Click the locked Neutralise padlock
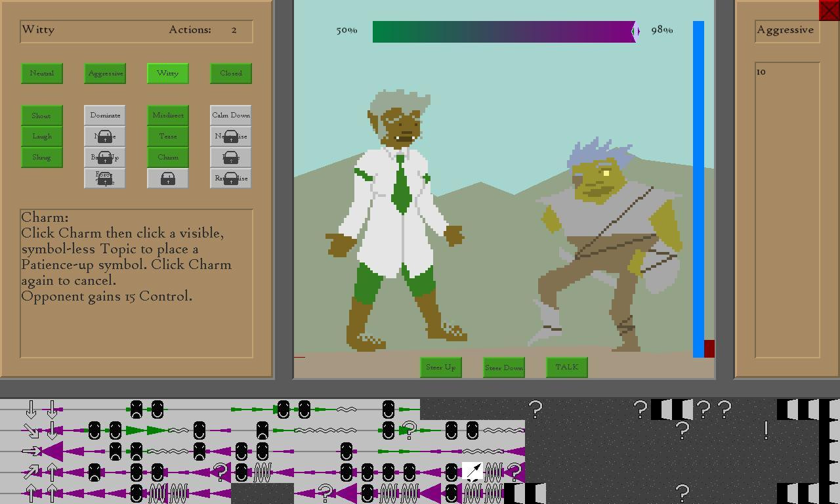 [x=231, y=136]
